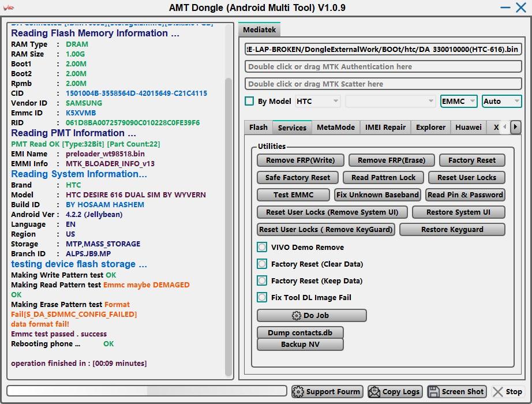Click Dump contacts.db button
The width and height of the screenshot is (532, 404).
click(x=300, y=332)
